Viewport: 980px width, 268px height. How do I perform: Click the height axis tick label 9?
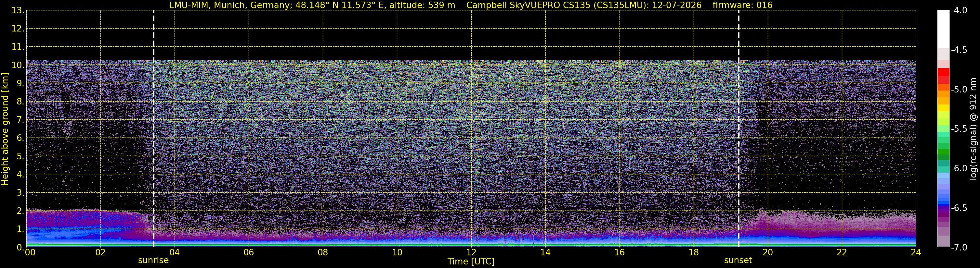[x=20, y=83]
